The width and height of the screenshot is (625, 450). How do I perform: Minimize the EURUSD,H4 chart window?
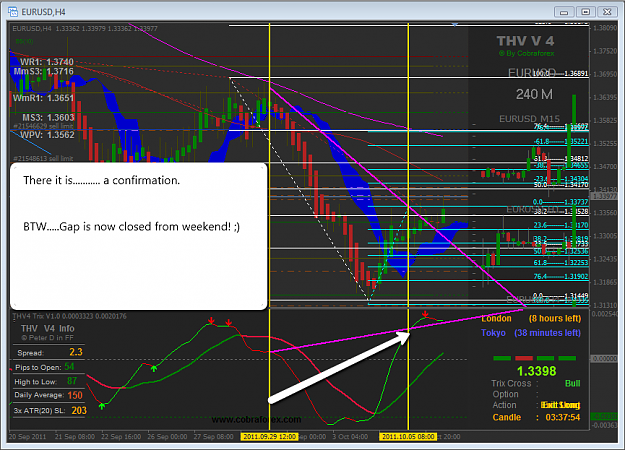coord(564,12)
